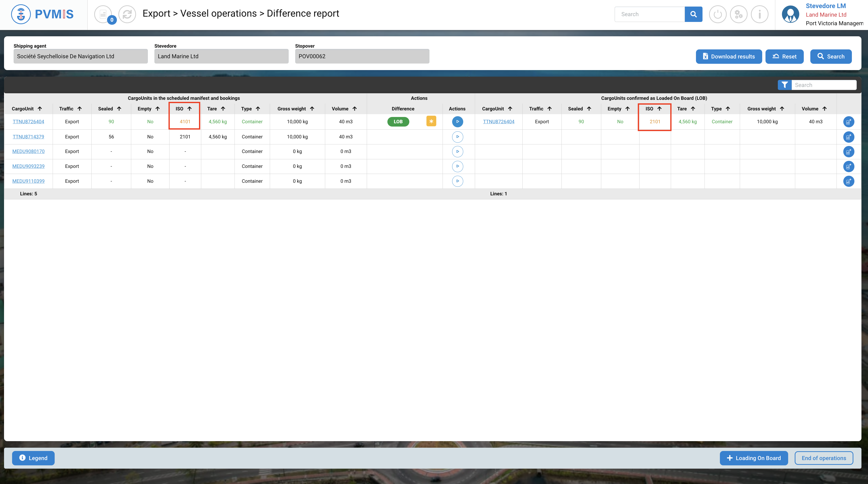The width and height of the screenshot is (868, 484).
Task: Click the blue filter funnel icon
Action: coord(784,85)
